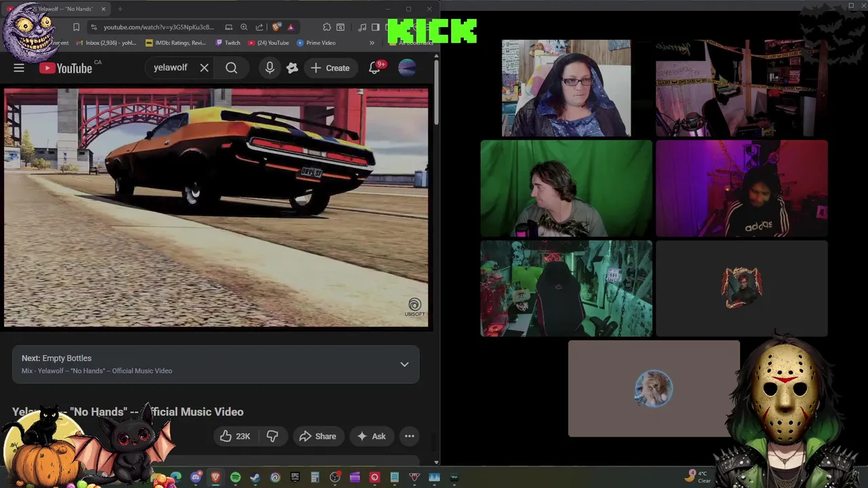
Task: Select the red-haired avatar participant tile
Action: pyautogui.click(x=742, y=288)
